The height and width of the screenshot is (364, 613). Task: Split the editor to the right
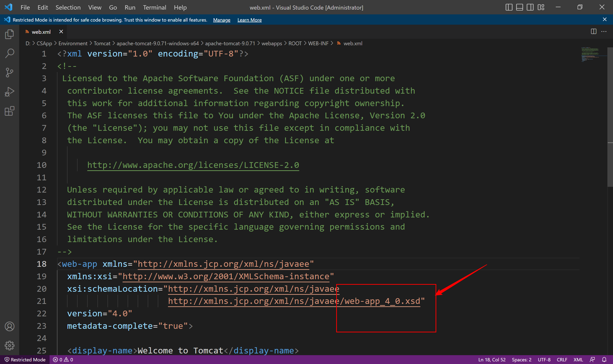point(593,31)
